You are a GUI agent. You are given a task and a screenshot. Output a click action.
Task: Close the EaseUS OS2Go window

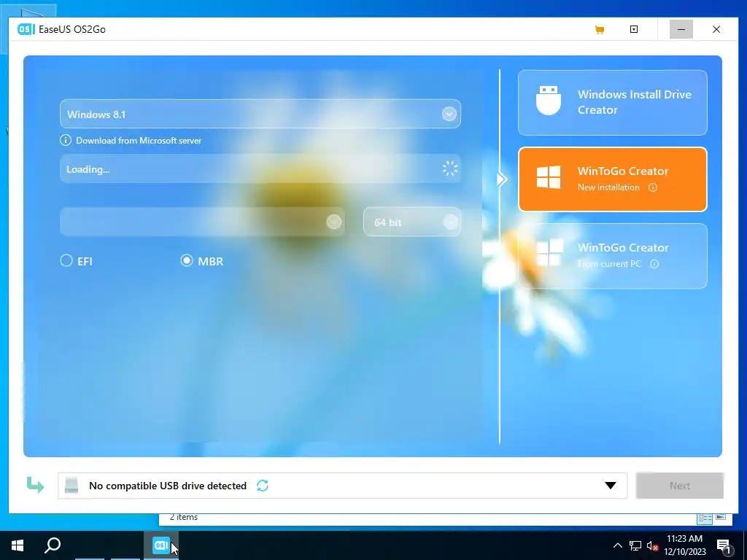coord(716,29)
